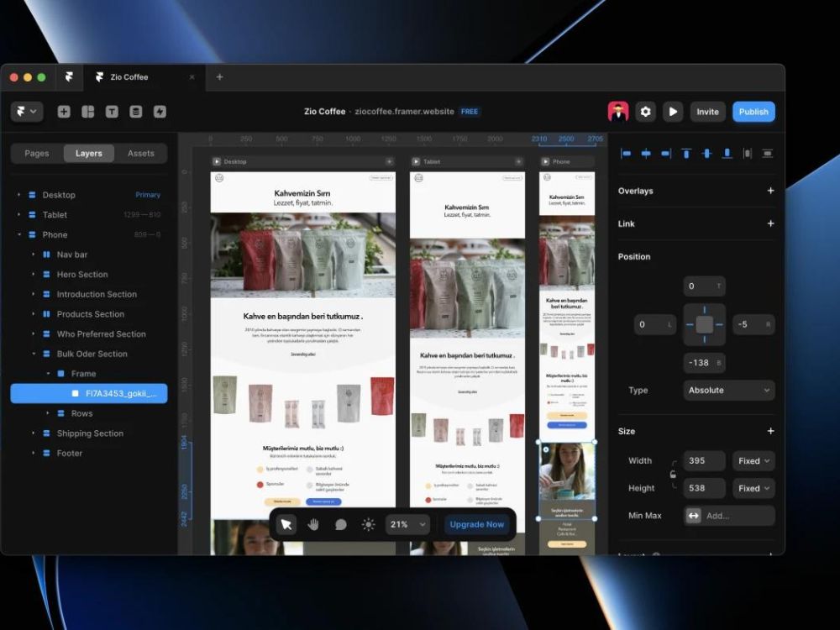
Task: Switch to the Pages tab
Action: (x=36, y=153)
